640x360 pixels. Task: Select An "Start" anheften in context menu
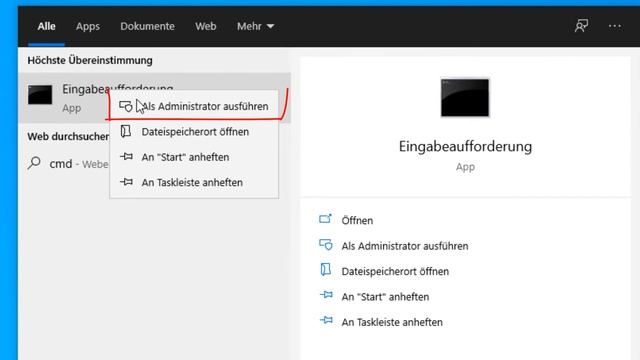pos(194,157)
